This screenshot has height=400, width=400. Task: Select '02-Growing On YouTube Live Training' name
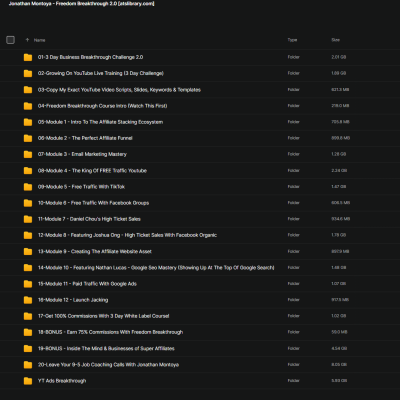coord(101,73)
